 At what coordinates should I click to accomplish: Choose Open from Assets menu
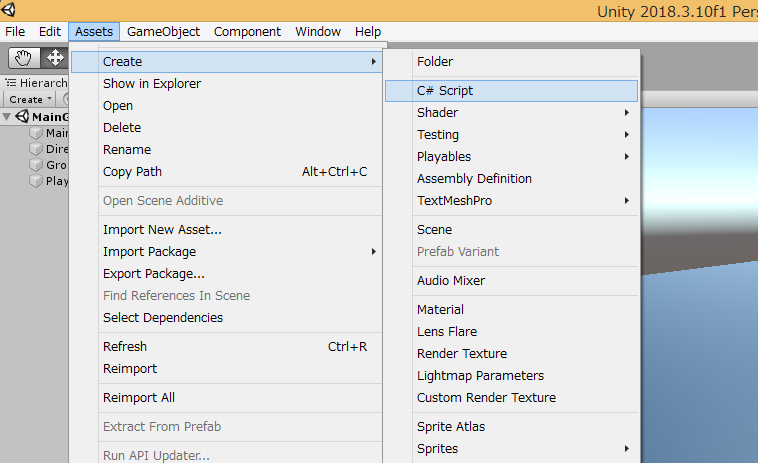coord(226,106)
